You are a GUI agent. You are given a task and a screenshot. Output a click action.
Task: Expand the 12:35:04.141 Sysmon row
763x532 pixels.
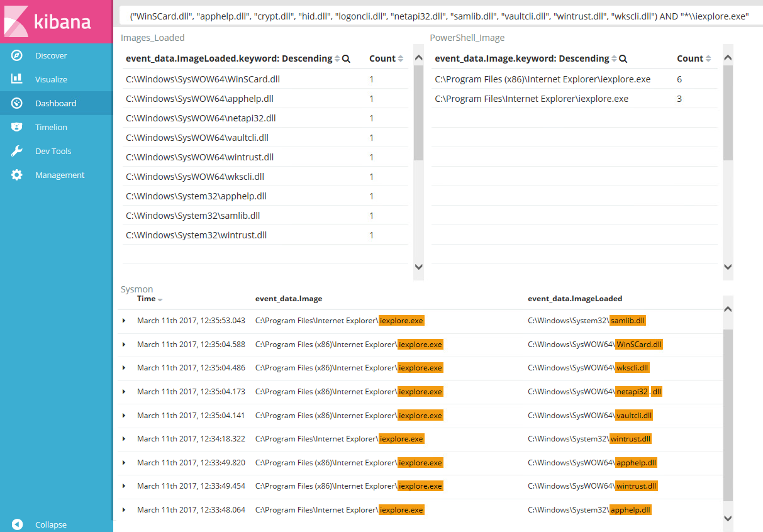tap(124, 416)
